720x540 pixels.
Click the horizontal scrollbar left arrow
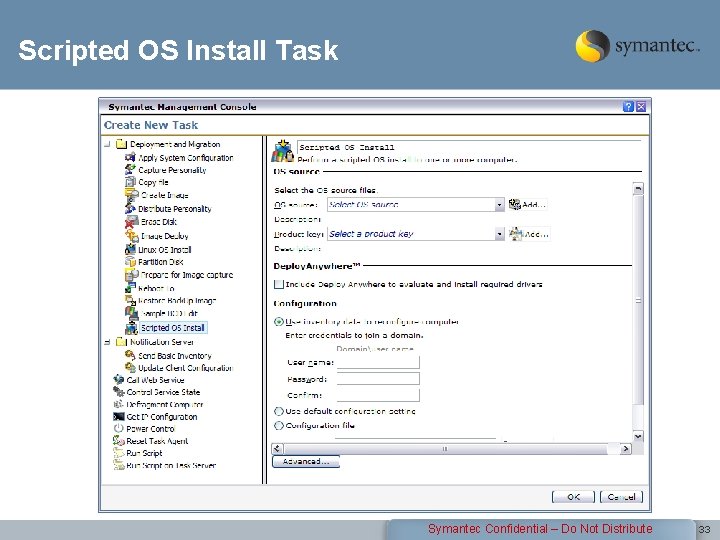coord(277,449)
